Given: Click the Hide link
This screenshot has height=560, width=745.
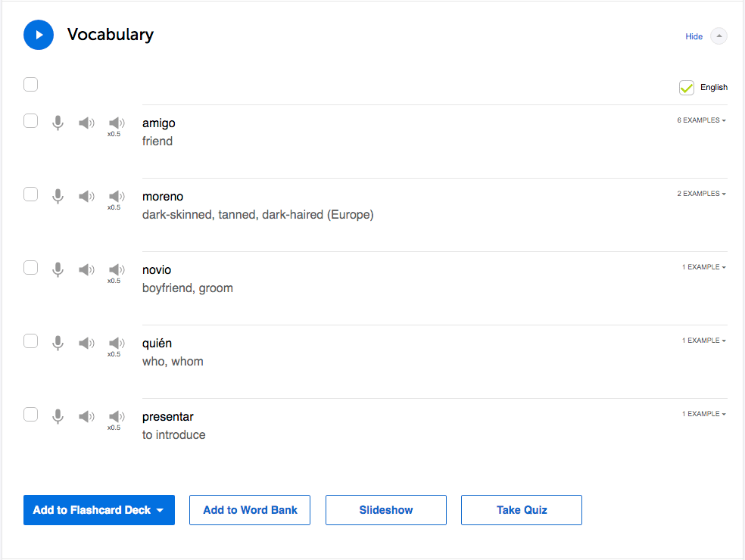Looking at the screenshot, I should [694, 36].
